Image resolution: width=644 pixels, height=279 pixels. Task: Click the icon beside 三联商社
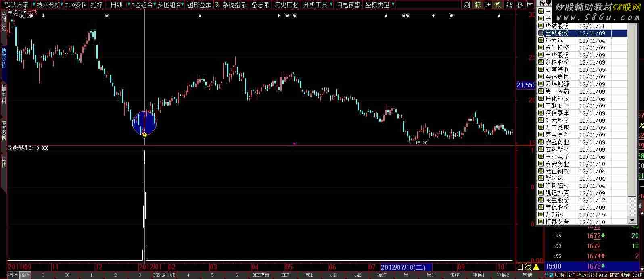coord(541,106)
